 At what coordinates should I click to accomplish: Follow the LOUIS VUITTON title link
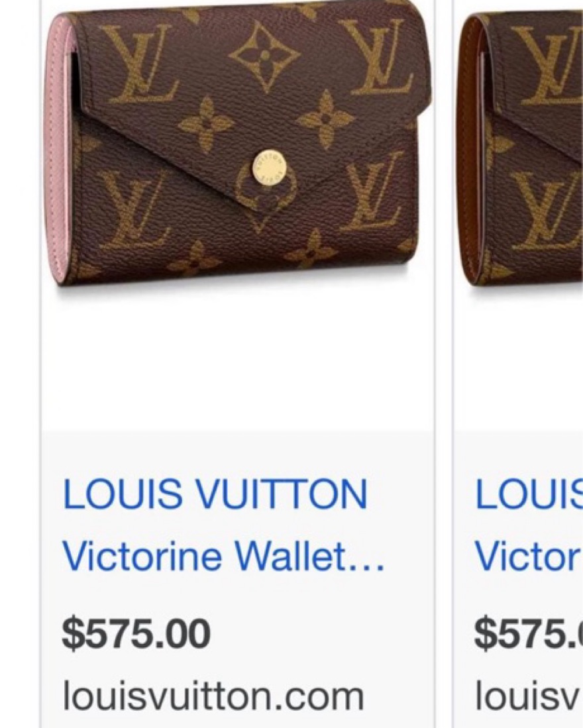pyautogui.click(x=215, y=493)
